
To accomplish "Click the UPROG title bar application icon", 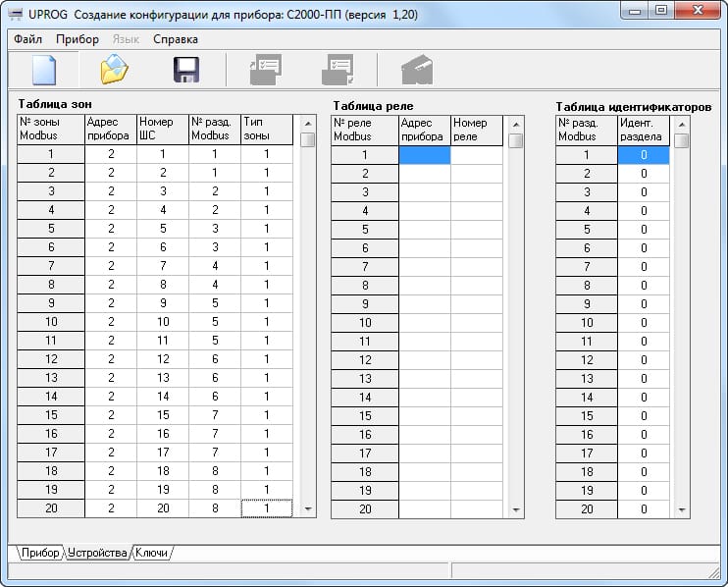I will click(x=16, y=15).
